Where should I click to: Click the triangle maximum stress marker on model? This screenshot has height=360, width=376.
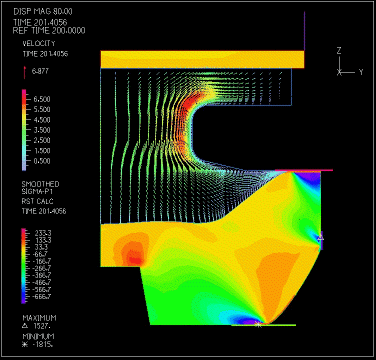click(320, 238)
